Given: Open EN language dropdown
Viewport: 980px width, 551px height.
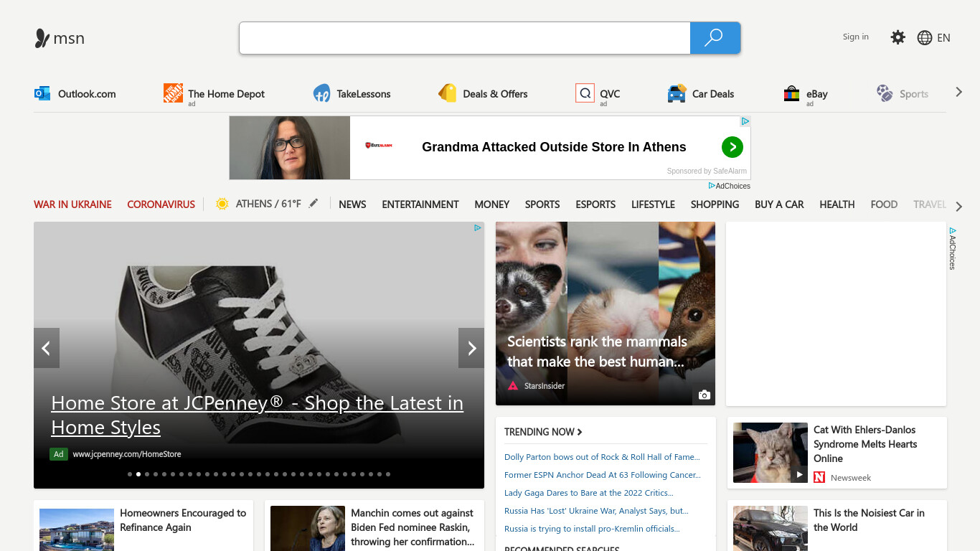Looking at the screenshot, I should [x=944, y=38].
